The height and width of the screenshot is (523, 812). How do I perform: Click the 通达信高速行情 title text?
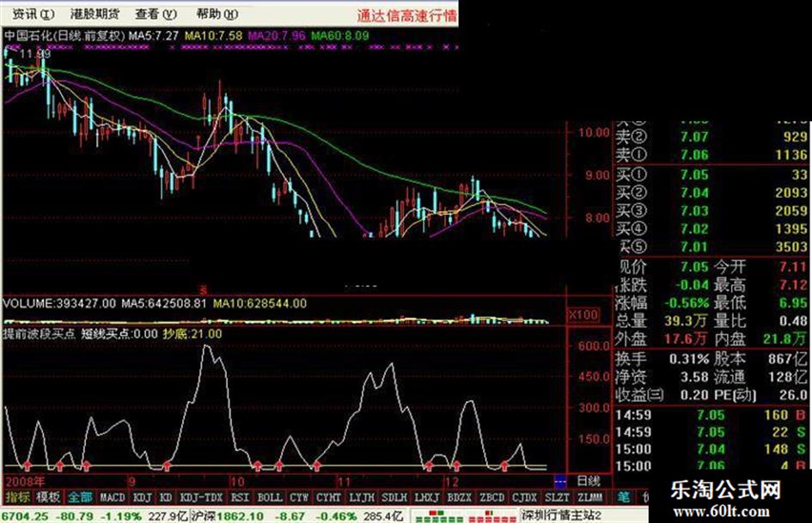click(x=406, y=15)
